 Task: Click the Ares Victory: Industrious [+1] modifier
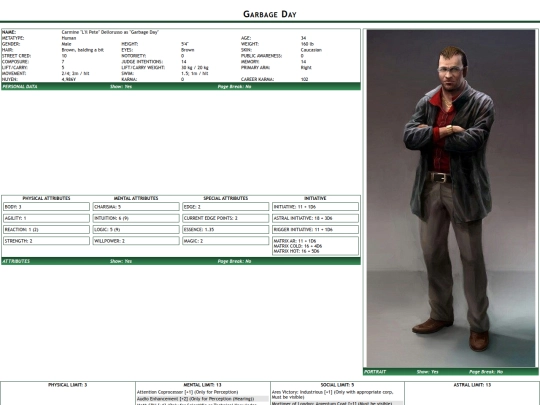click(x=333, y=394)
